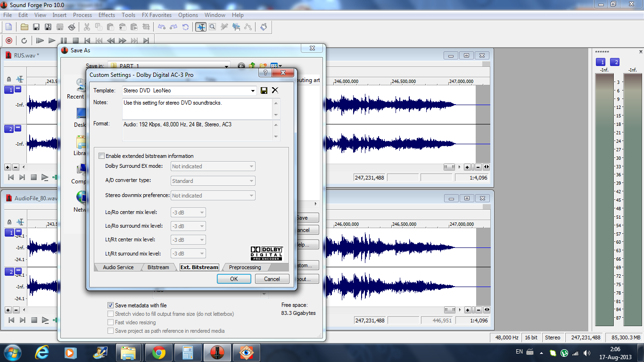Open Dolby Surround EX mode dropdown
This screenshot has height=362, width=644.
[x=251, y=166]
